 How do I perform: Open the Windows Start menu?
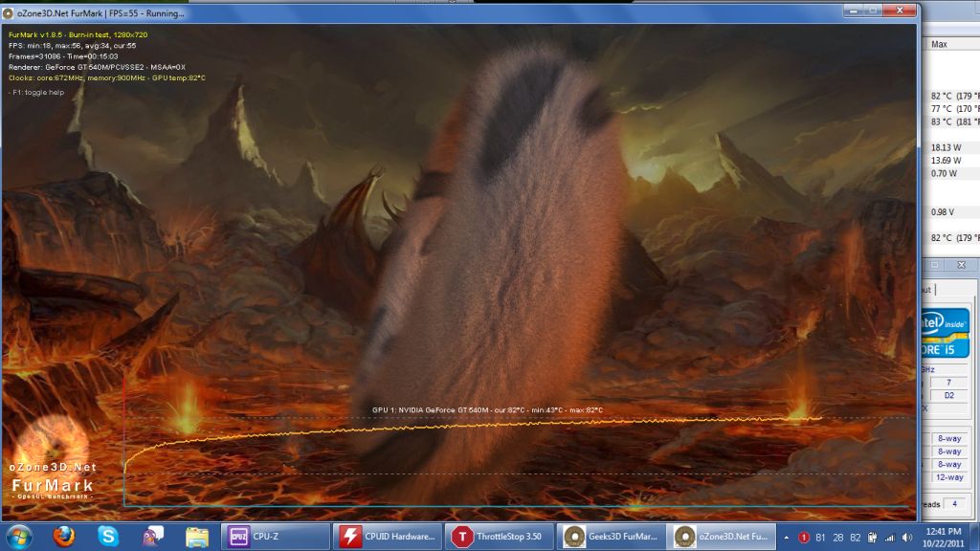click(x=19, y=537)
